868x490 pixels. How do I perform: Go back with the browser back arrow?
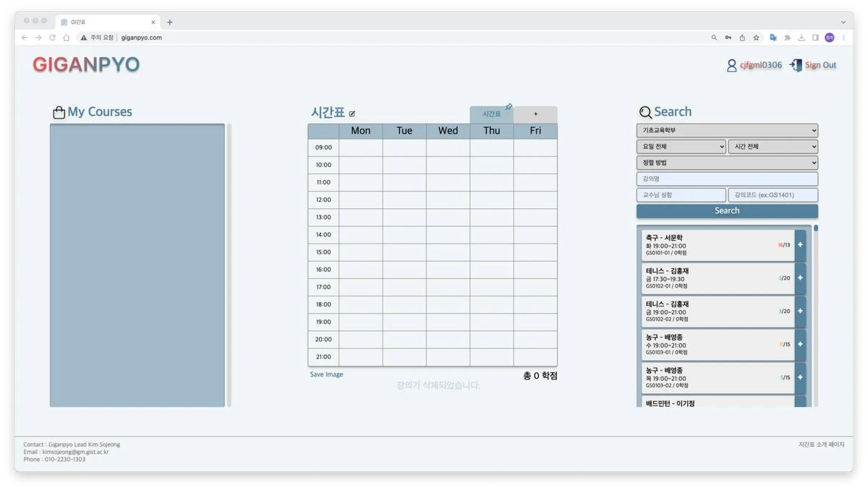[25, 38]
